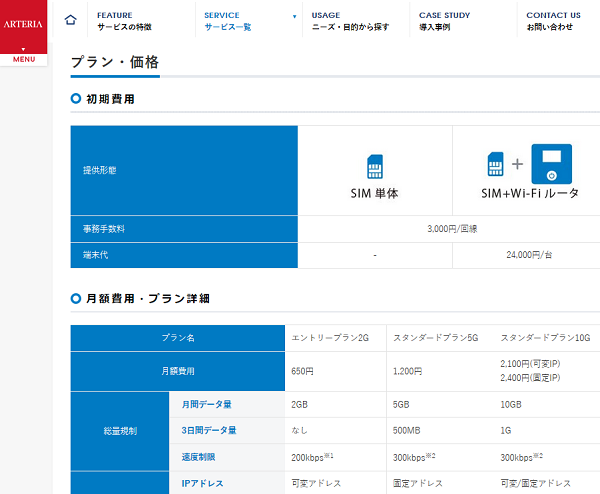Open FEATURE サービスの特徴 menu item
Viewport: 600px width, 494px height.
(124, 21)
